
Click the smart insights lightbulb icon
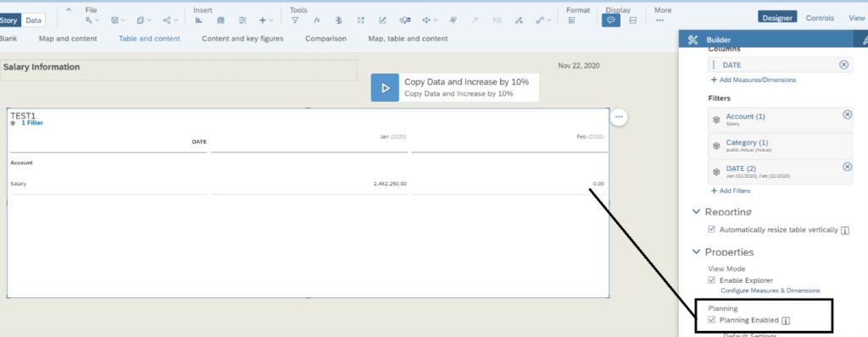tap(404, 20)
